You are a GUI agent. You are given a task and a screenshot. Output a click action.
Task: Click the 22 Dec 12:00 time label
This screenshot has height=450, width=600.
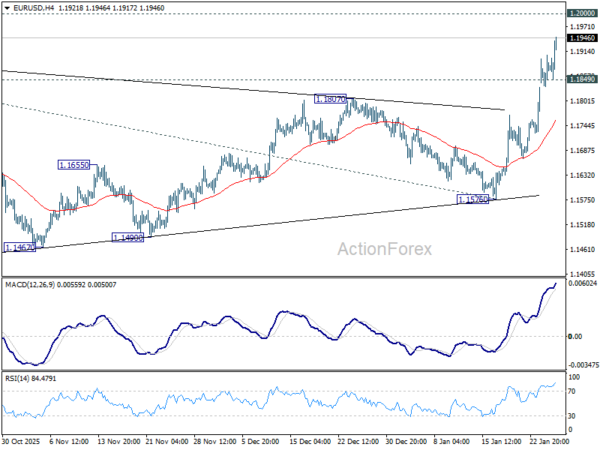[x=358, y=441]
